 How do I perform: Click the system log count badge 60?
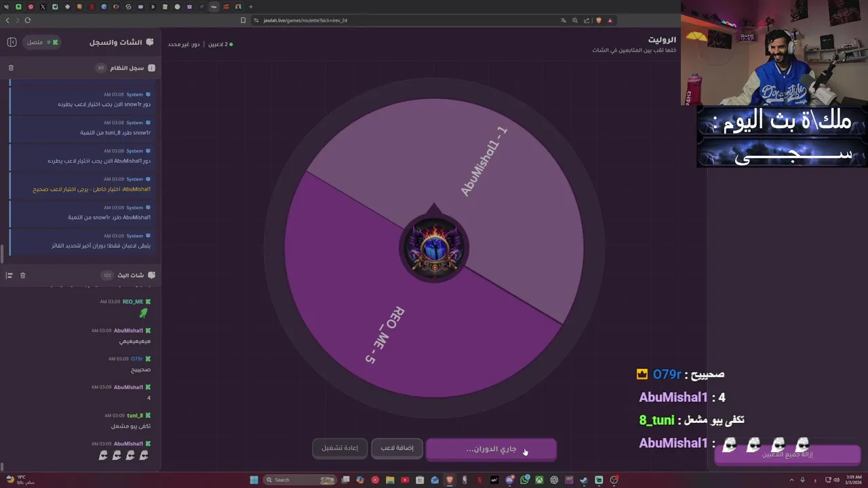[x=101, y=68]
